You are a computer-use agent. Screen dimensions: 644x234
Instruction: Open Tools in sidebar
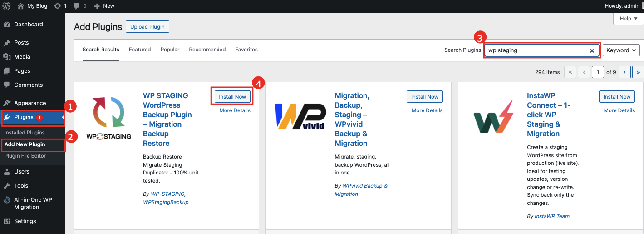pyautogui.click(x=21, y=186)
